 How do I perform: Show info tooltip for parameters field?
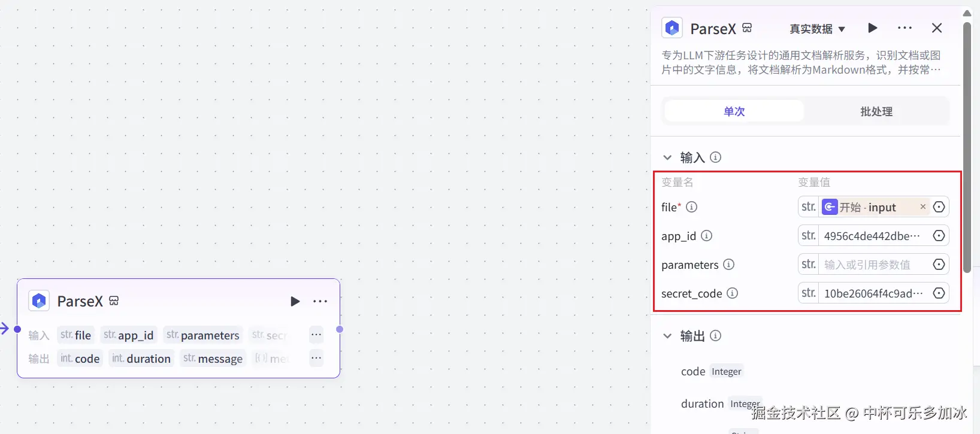pyautogui.click(x=728, y=265)
